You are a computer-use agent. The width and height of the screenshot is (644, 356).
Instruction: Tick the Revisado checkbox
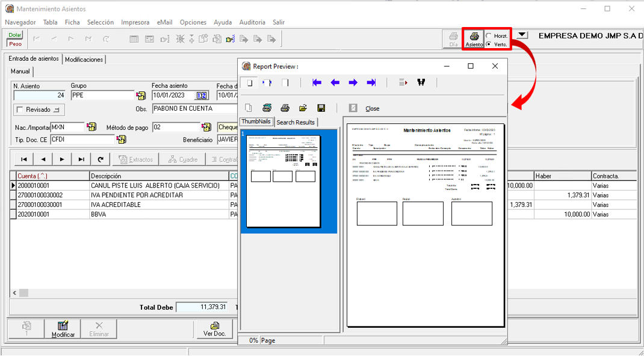click(20, 110)
